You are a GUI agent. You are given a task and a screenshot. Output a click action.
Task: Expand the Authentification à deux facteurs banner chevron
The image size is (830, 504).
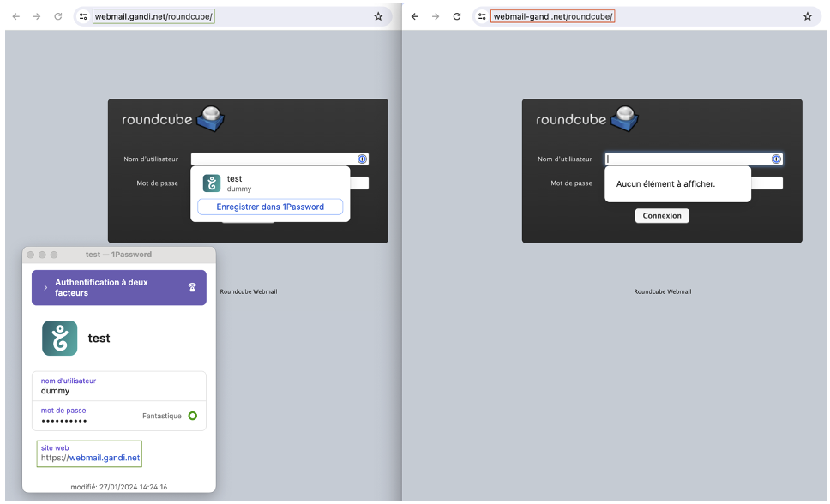point(45,288)
